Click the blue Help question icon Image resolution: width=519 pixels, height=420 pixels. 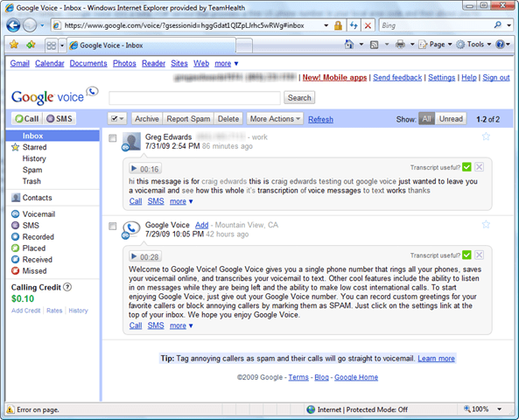pyautogui.click(x=500, y=45)
